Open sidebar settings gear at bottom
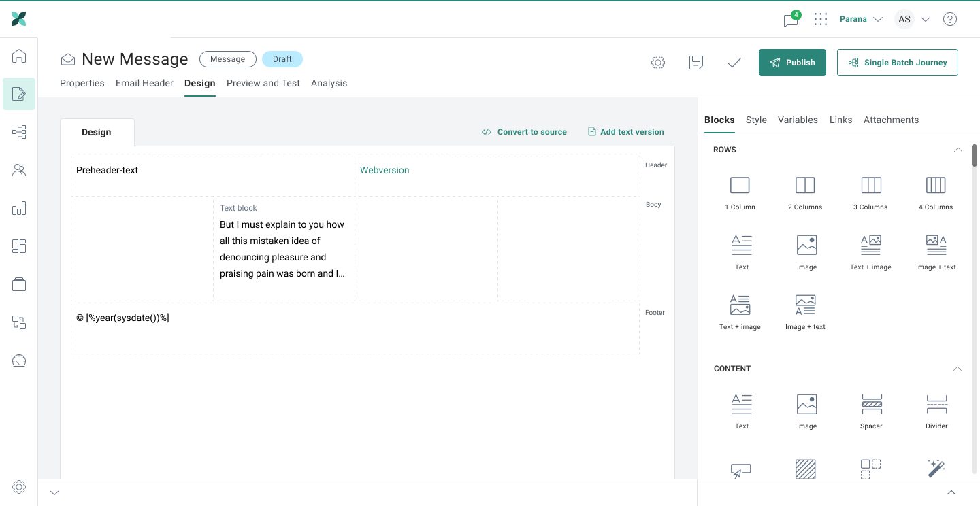980x506 pixels. (19, 487)
